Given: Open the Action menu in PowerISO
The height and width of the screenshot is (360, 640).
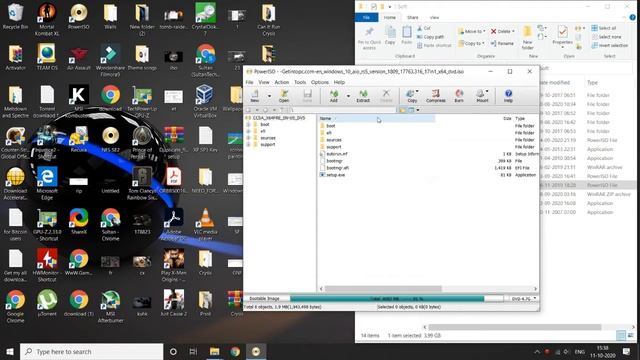Looking at the screenshot, I should (282, 82).
